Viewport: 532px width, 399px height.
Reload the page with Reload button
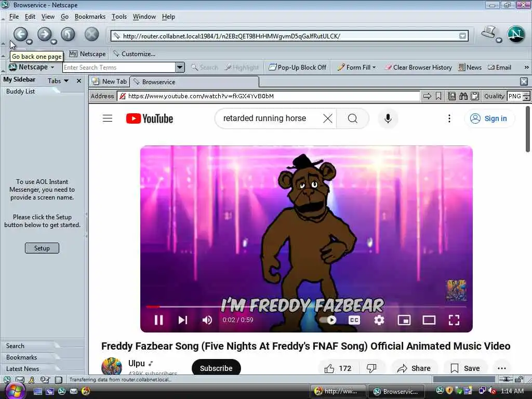point(68,34)
